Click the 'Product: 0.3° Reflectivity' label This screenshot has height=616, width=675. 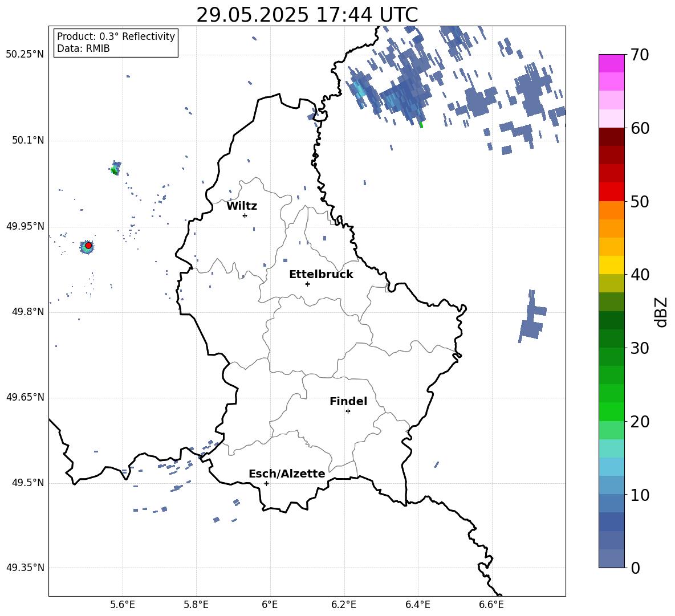[x=116, y=36]
